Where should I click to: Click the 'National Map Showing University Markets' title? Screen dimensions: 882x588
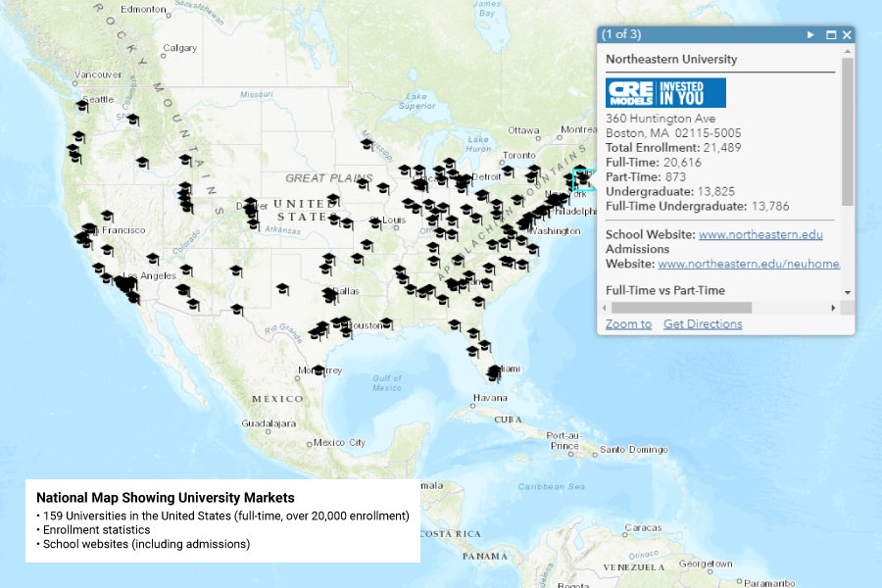(166, 498)
